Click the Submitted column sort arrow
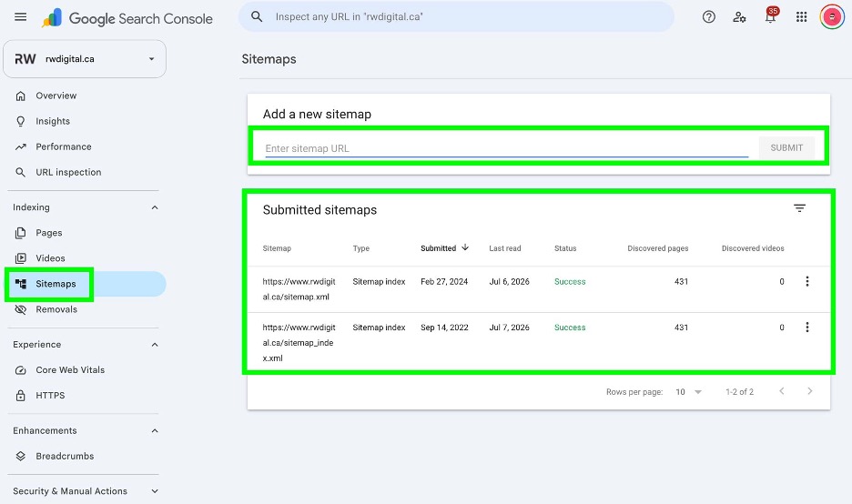Viewport: 852px width, 504px height. 465,247
